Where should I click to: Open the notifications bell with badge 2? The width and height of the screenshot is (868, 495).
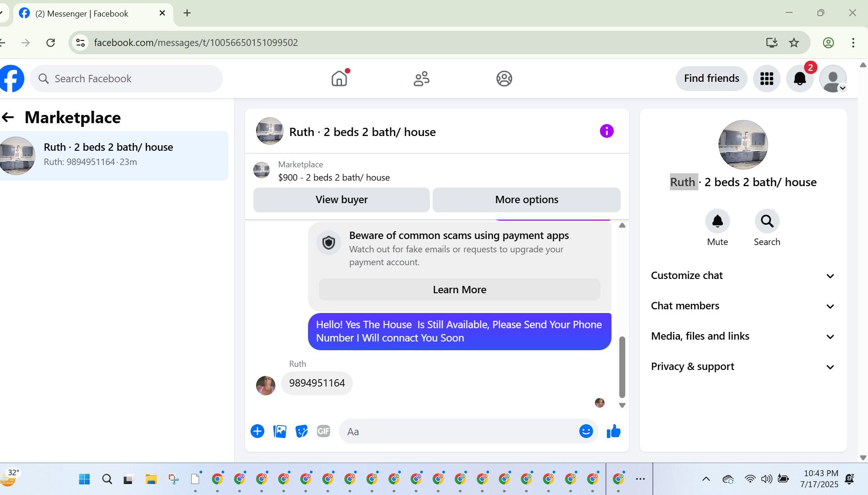[800, 79]
